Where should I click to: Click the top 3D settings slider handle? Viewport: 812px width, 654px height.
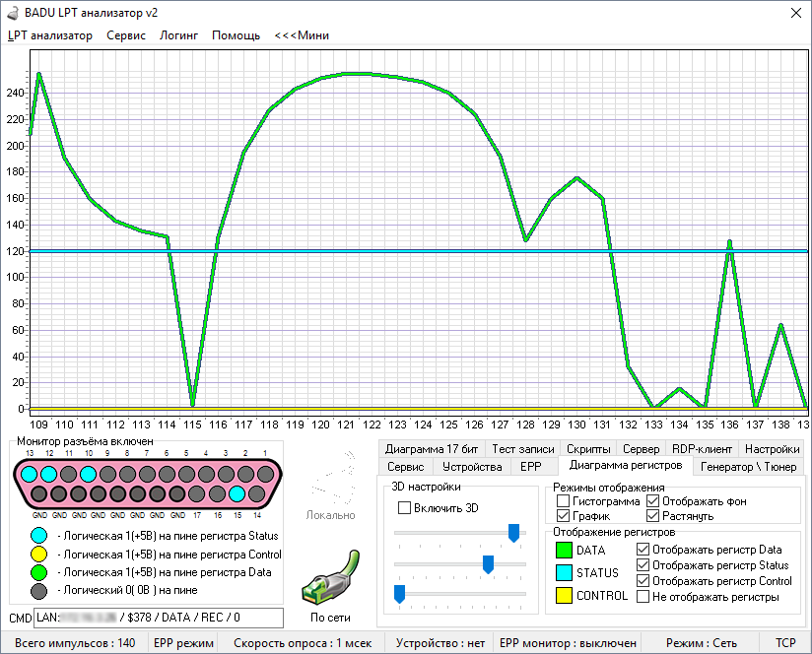[x=513, y=533]
